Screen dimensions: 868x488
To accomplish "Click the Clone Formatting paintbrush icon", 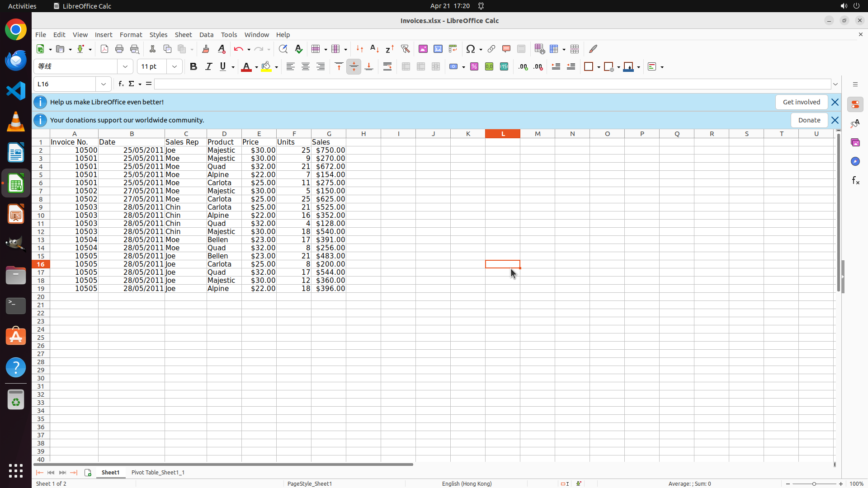I will [x=206, y=49].
